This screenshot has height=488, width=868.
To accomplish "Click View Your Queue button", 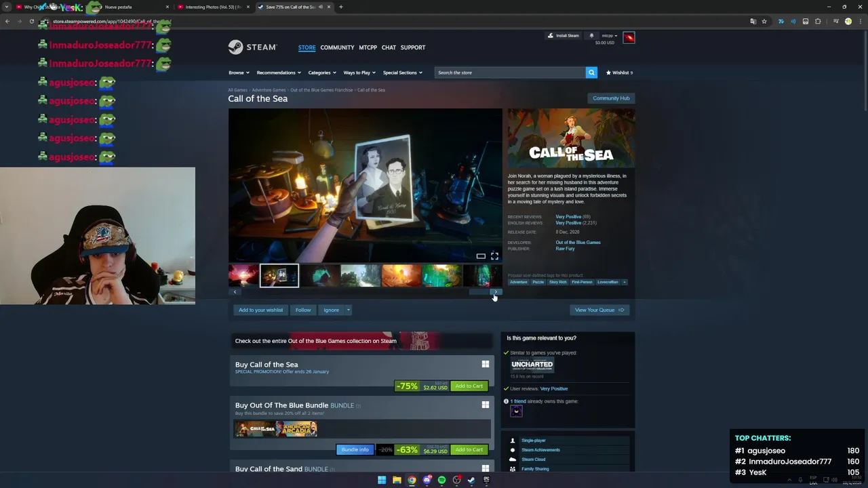I will click(599, 310).
